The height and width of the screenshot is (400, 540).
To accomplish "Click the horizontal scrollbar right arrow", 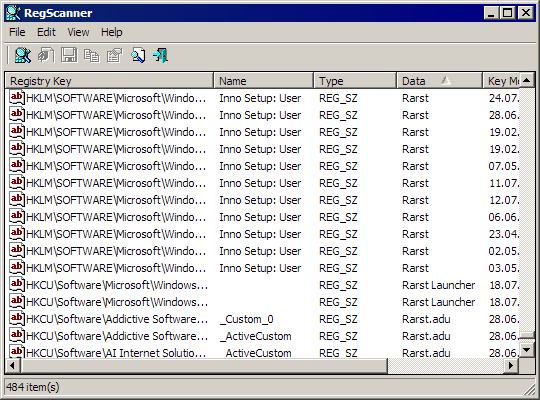I will 511,365.
